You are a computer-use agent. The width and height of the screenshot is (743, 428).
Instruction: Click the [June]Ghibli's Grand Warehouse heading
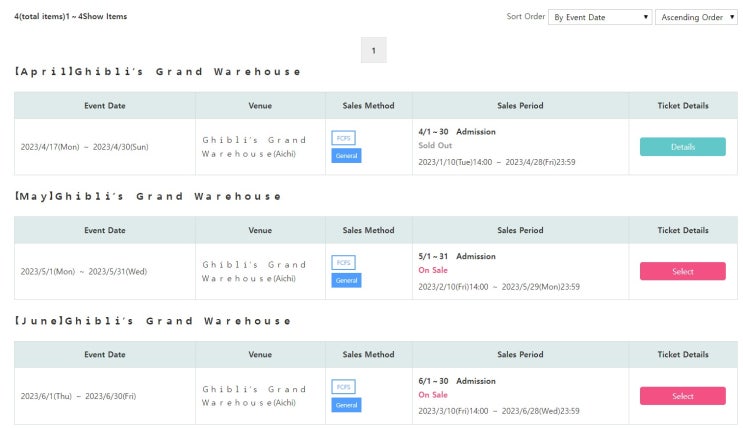(153, 321)
